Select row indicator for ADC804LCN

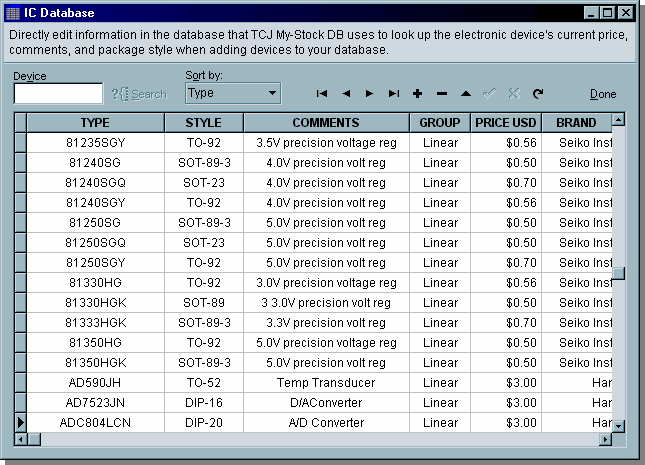click(21, 423)
